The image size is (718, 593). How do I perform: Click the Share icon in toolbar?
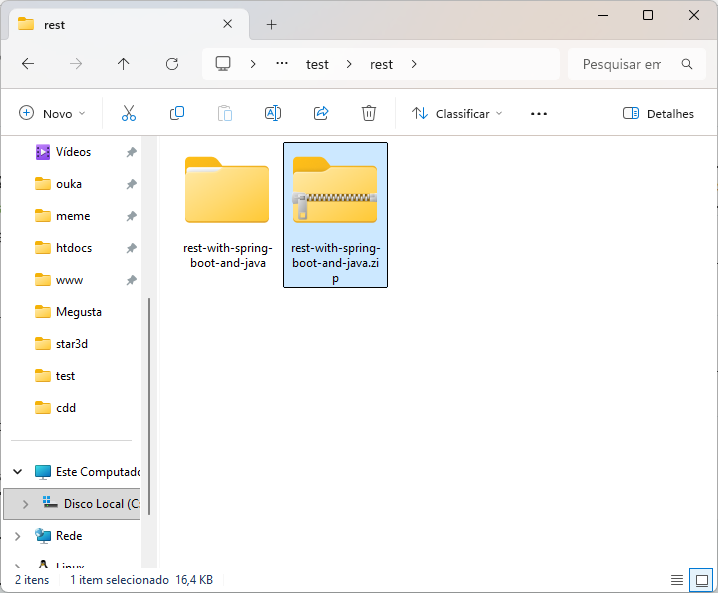[321, 114]
